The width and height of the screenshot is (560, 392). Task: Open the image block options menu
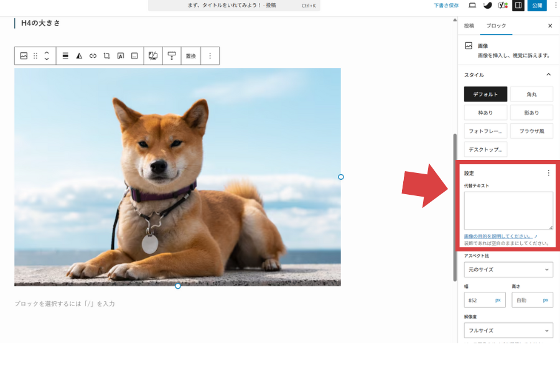tap(210, 55)
